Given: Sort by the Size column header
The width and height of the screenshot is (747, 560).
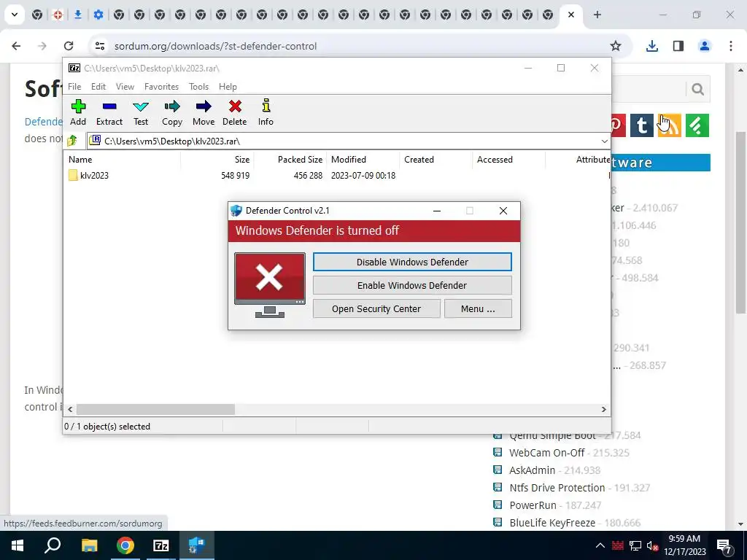Looking at the screenshot, I should pos(217,160).
